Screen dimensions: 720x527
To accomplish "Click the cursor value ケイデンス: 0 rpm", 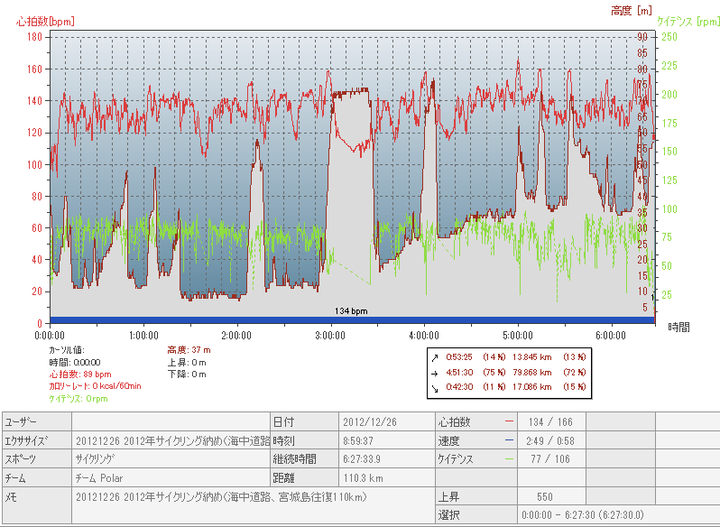I will tap(79, 398).
